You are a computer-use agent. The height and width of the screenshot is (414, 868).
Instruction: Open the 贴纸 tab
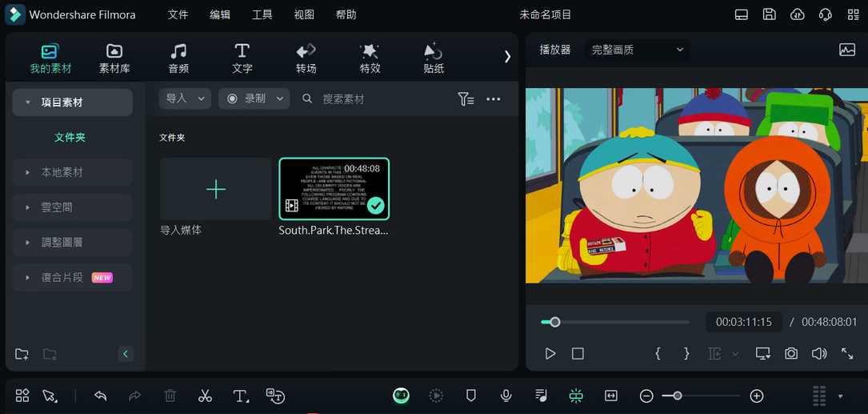pos(434,58)
